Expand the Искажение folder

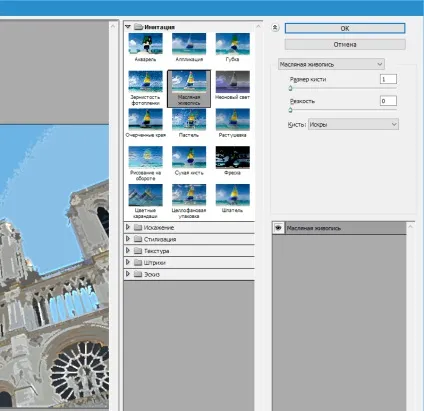[128, 227]
